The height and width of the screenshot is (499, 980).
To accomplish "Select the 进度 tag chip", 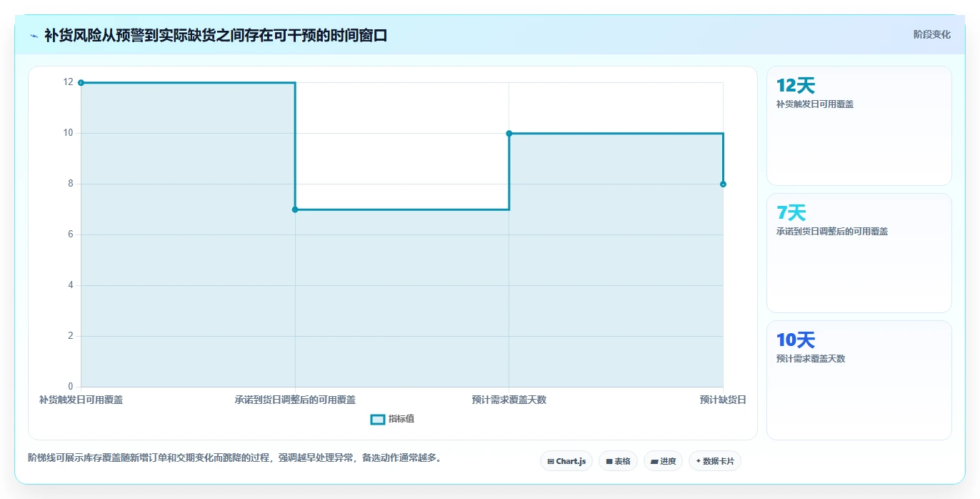I will pyautogui.click(x=663, y=461).
